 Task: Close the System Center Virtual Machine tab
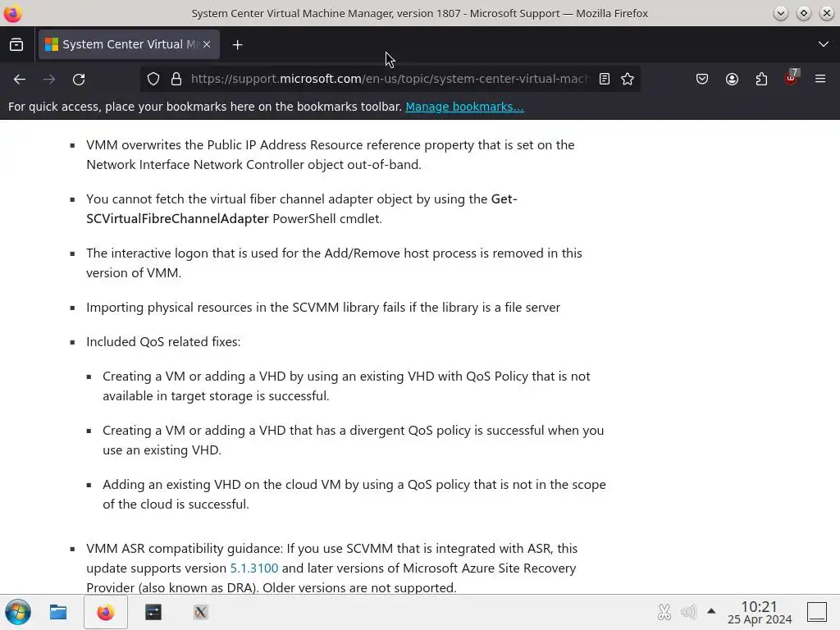(x=207, y=44)
